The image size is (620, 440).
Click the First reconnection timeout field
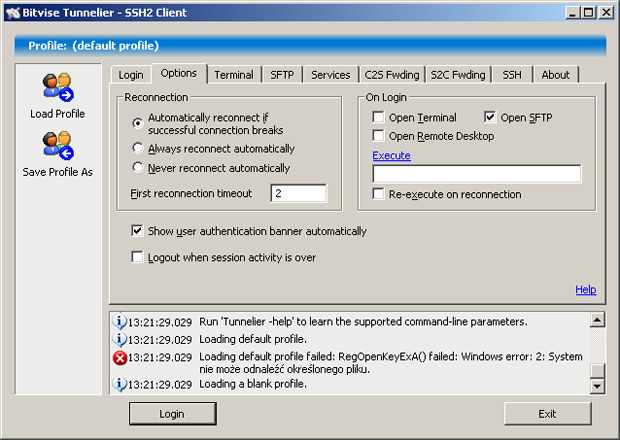point(298,193)
